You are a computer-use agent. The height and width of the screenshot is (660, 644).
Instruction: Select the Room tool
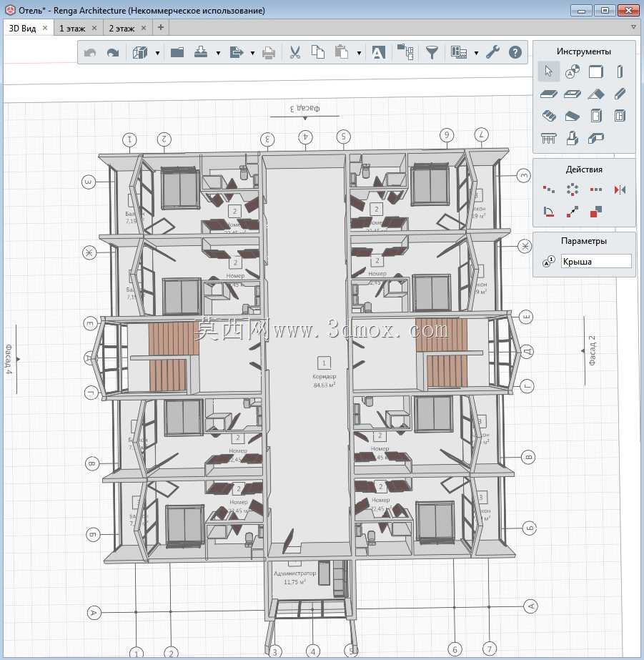click(x=595, y=138)
